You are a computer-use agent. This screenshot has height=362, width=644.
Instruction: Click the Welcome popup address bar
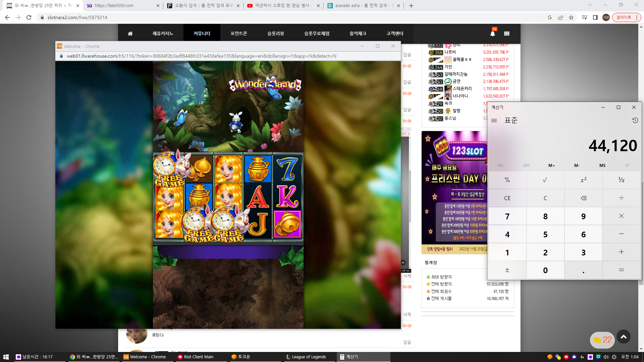click(x=201, y=56)
